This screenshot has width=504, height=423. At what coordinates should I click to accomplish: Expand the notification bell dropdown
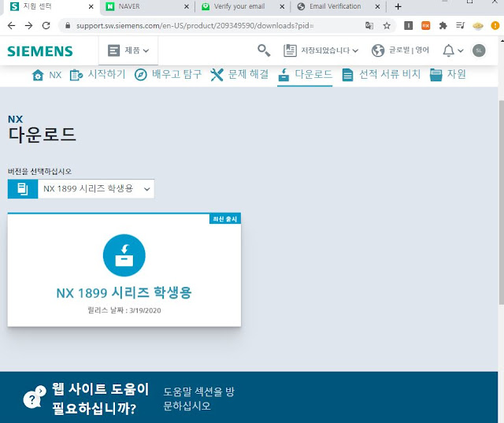pos(454,50)
